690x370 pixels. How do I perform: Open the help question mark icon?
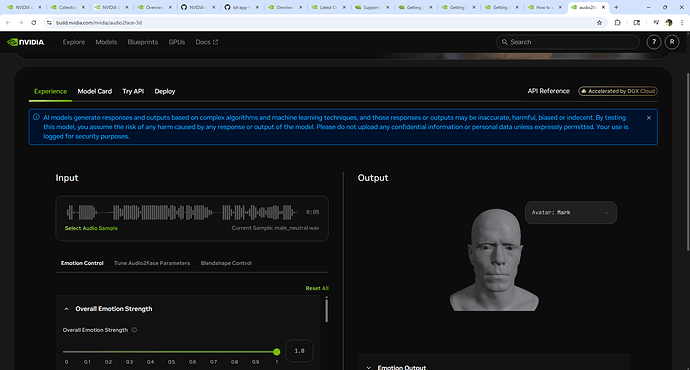tap(653, 42)
